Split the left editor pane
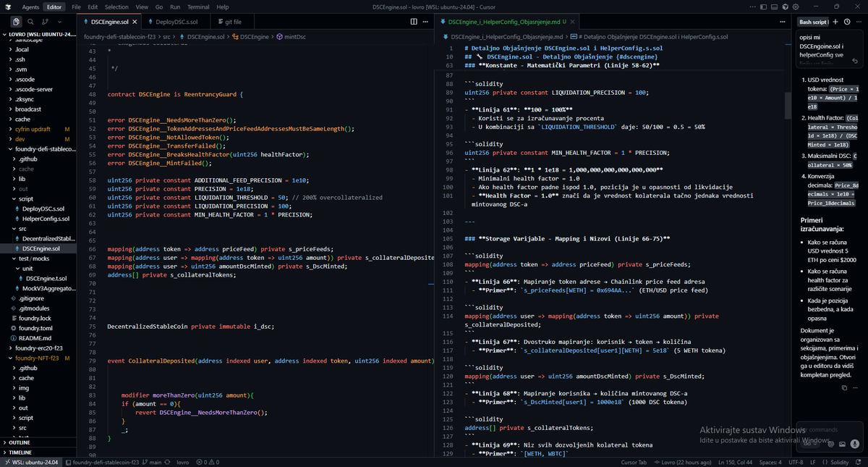 pyautogui.click(x=414, y=22)
